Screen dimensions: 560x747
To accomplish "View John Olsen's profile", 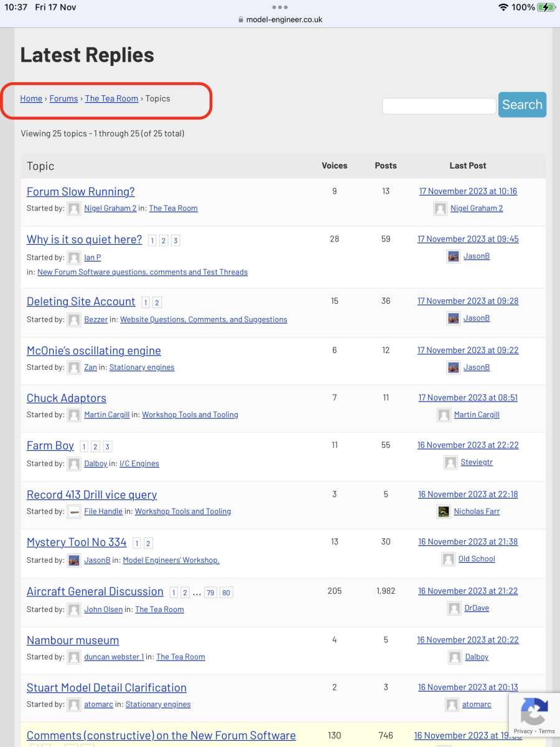I will pos(103,609).
